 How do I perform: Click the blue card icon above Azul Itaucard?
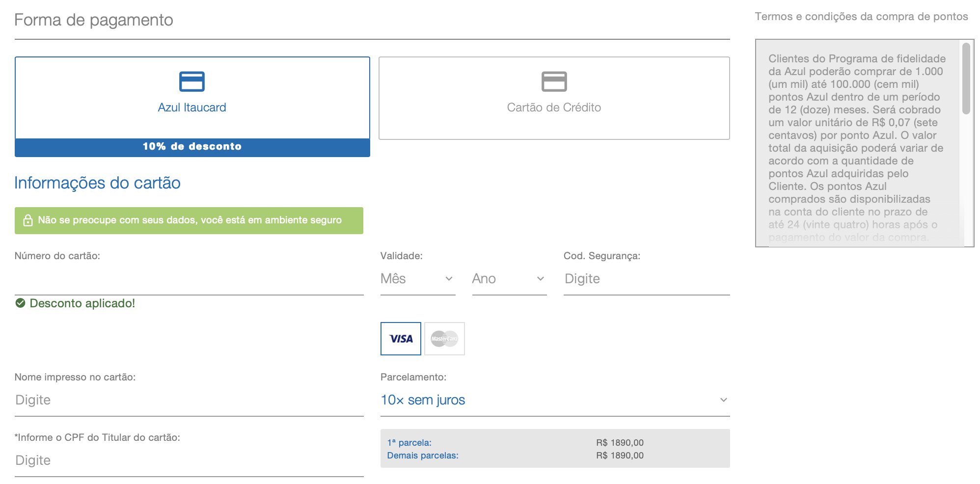point(192,81)
